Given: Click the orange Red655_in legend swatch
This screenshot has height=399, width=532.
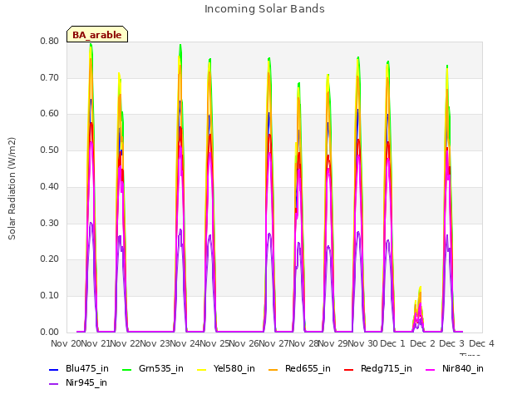Looking at the screenshot, I should pos(273,369).
